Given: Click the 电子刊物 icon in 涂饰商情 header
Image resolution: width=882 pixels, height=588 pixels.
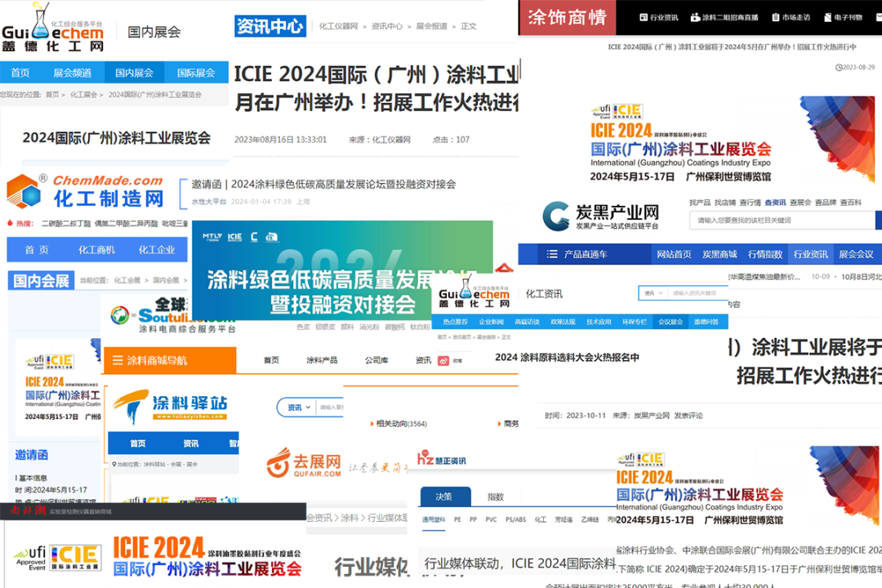Looking at the screenshot, I should [x=827, y=16].
